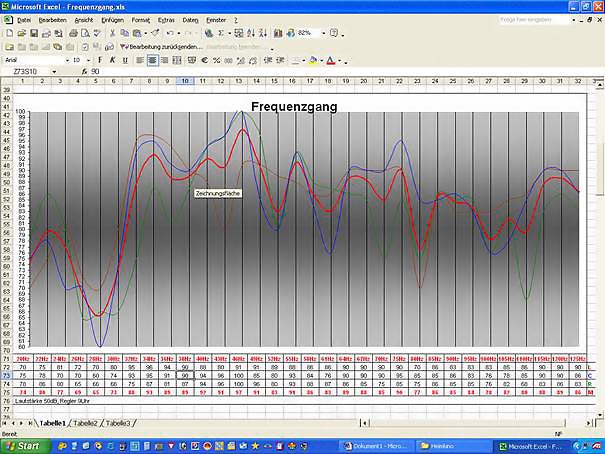
Task: Toggle Underline formatting
Action: (x=125, y=60)
